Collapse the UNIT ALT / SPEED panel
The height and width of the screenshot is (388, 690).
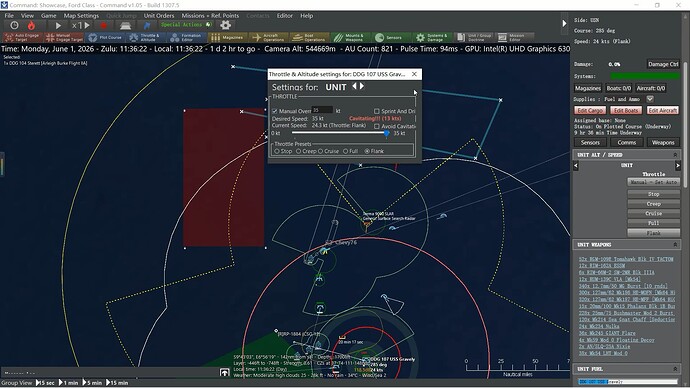click(675, 155)
